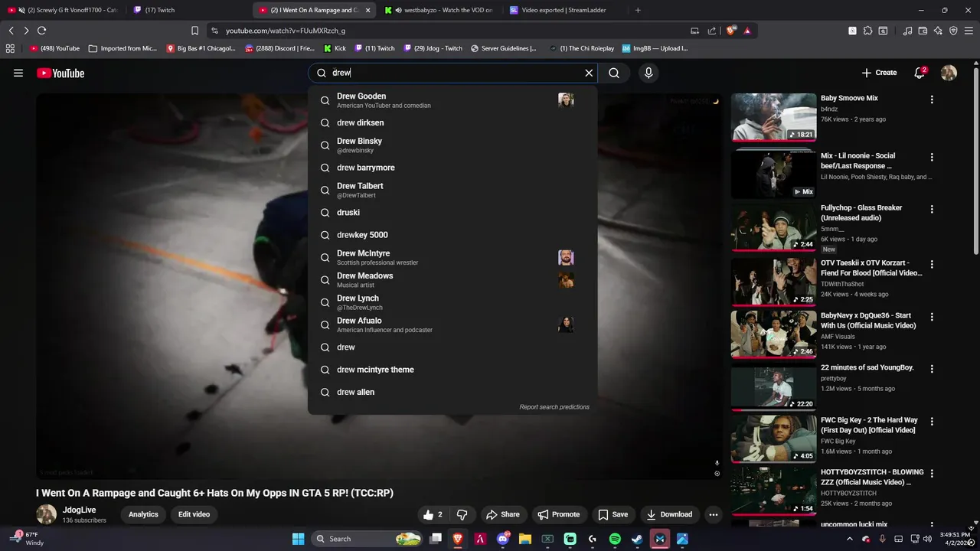The width and height of the screenshot is (980, 551).
Task: Submit search with the magnifier button
Action: tap(614, 73)
